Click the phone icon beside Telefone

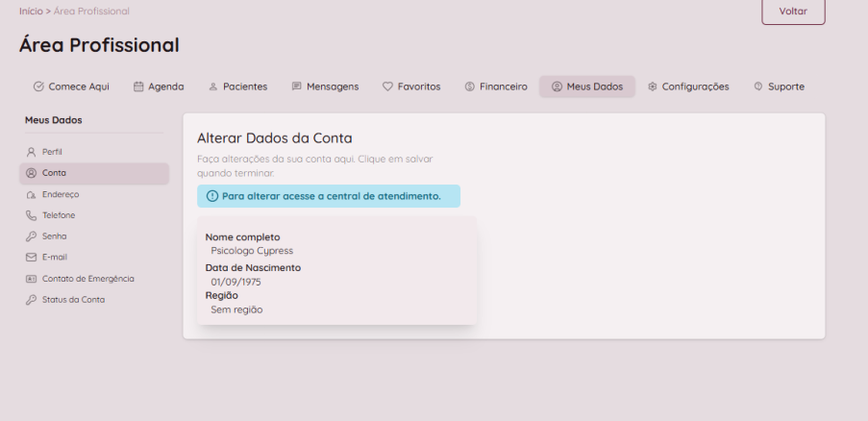31,215
